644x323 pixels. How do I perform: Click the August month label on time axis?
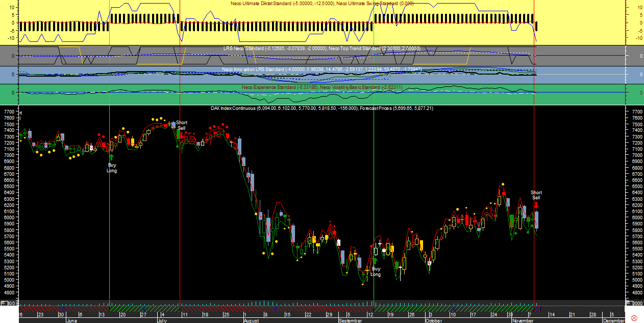coord(252,321)
